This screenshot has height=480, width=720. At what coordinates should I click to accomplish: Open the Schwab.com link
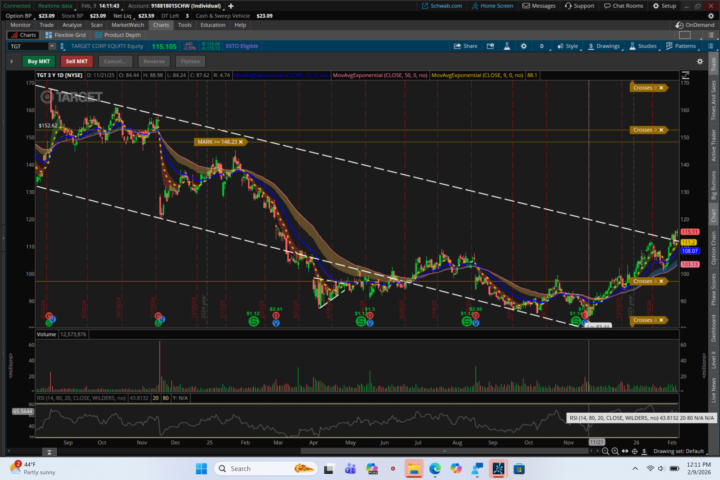click(x=442, y=6)
